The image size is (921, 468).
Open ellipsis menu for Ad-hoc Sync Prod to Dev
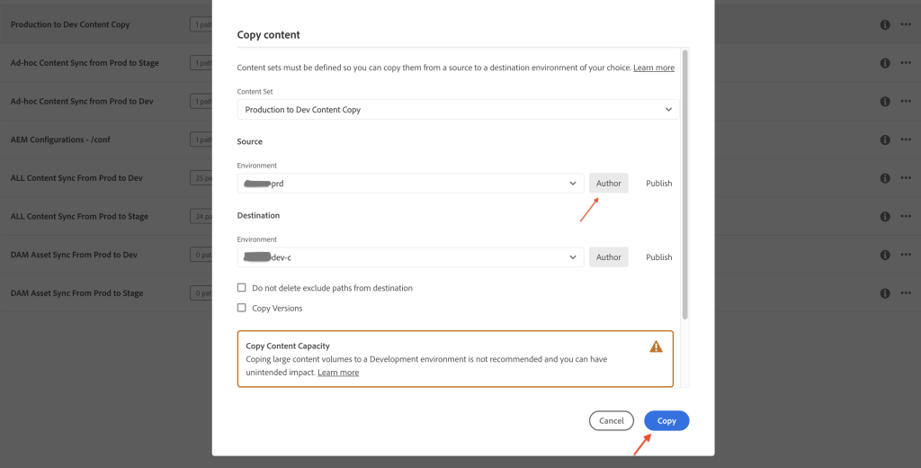pos(905,101)
